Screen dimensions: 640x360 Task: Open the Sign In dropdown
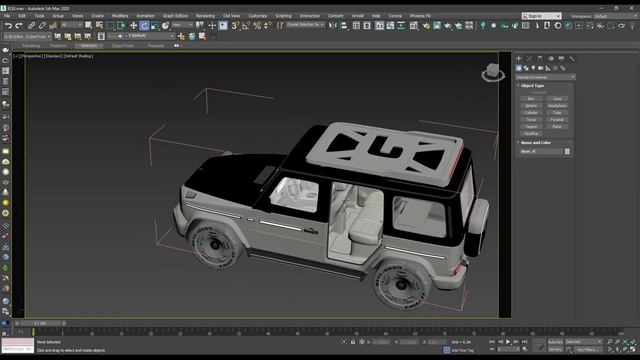pos(542,16)
